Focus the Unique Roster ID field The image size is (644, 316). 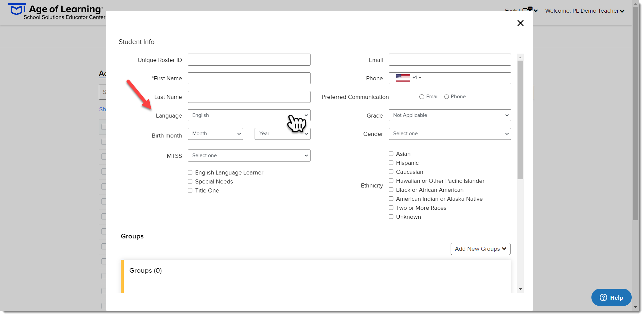pyautogui.click(x=249, y=60)
